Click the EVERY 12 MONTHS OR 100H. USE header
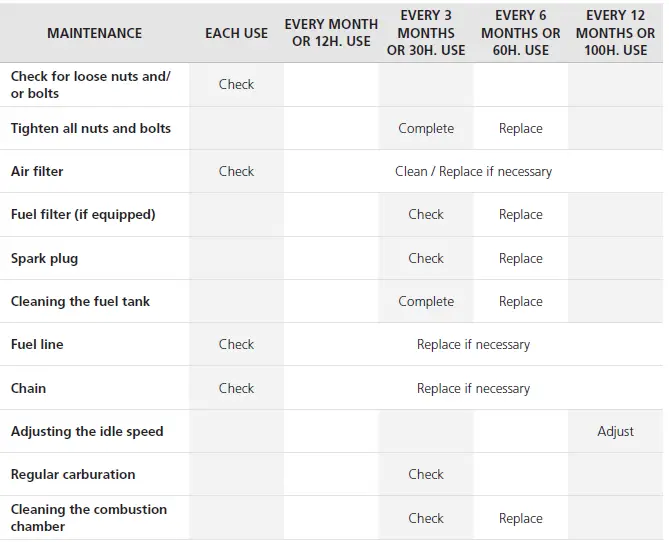669x542 pixels. pos(615,33)
